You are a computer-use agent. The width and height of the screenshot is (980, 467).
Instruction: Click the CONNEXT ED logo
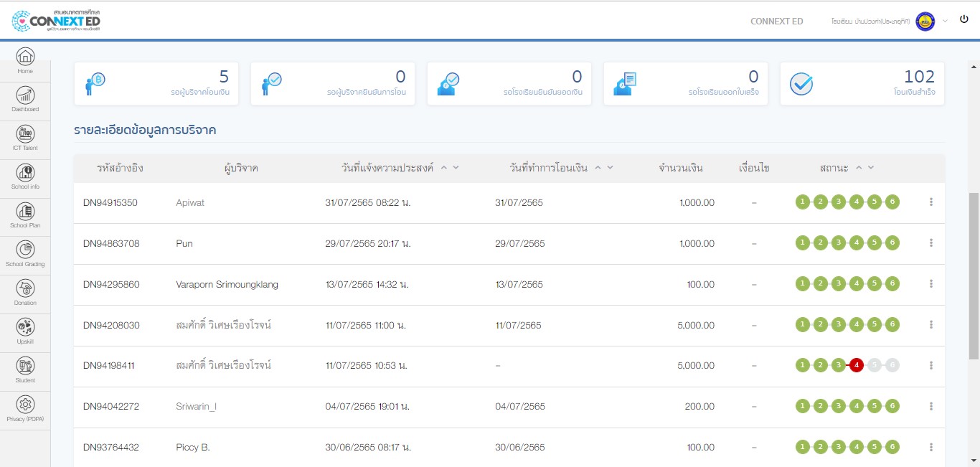tap(56, 20)
